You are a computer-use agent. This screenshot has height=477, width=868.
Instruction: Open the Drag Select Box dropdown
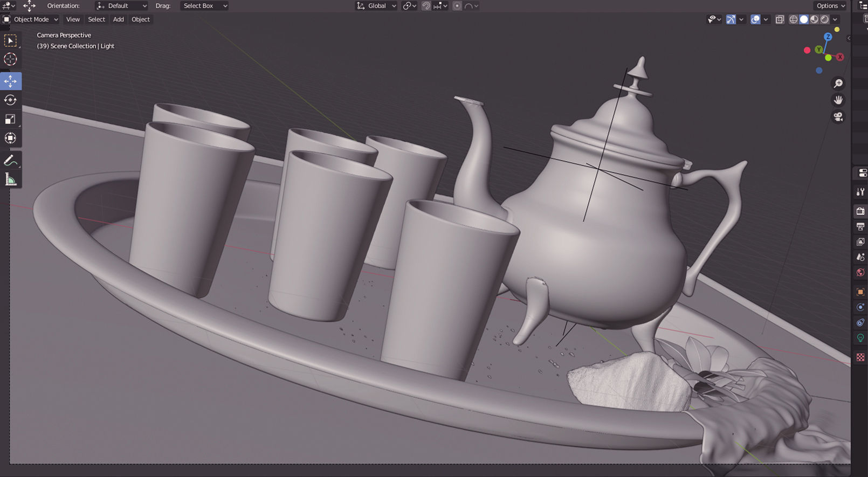click(204, 6)
